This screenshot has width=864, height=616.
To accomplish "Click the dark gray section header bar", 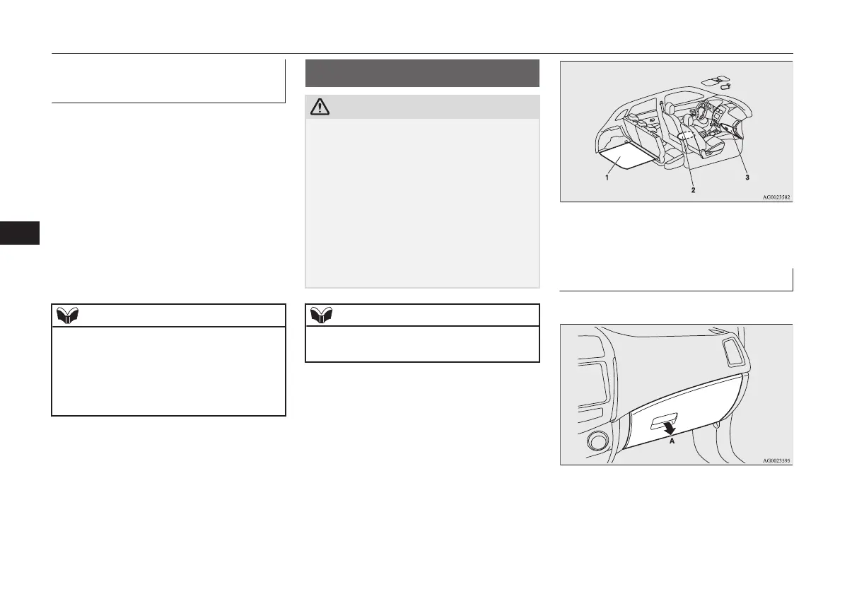I will tap(422, 73).
